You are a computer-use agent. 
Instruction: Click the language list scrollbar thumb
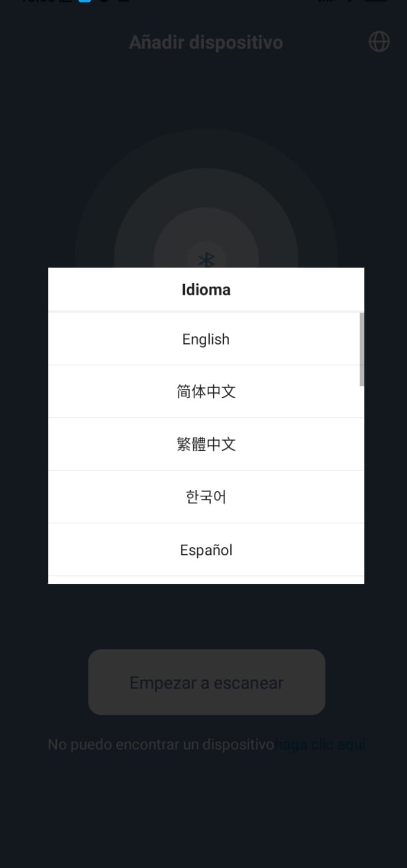(362, 349)
